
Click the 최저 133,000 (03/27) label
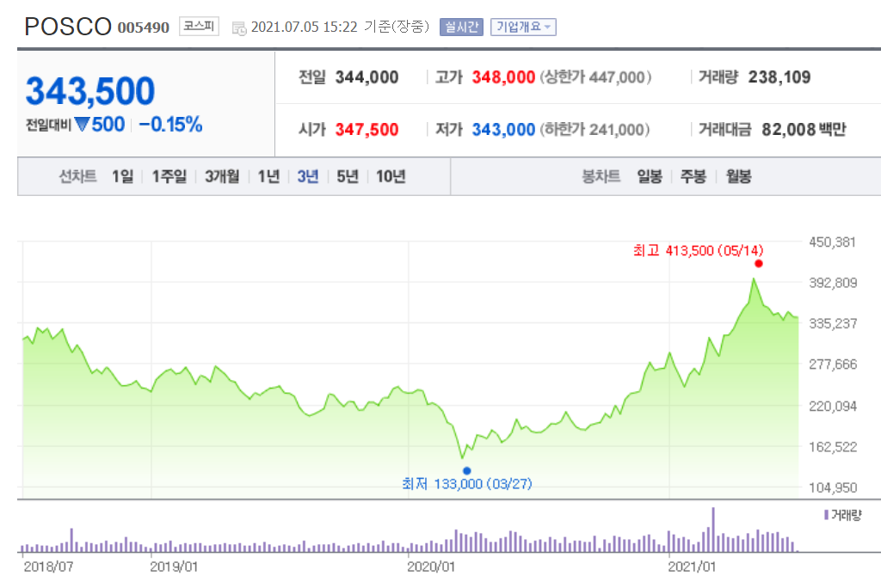[x=467, y=483]
